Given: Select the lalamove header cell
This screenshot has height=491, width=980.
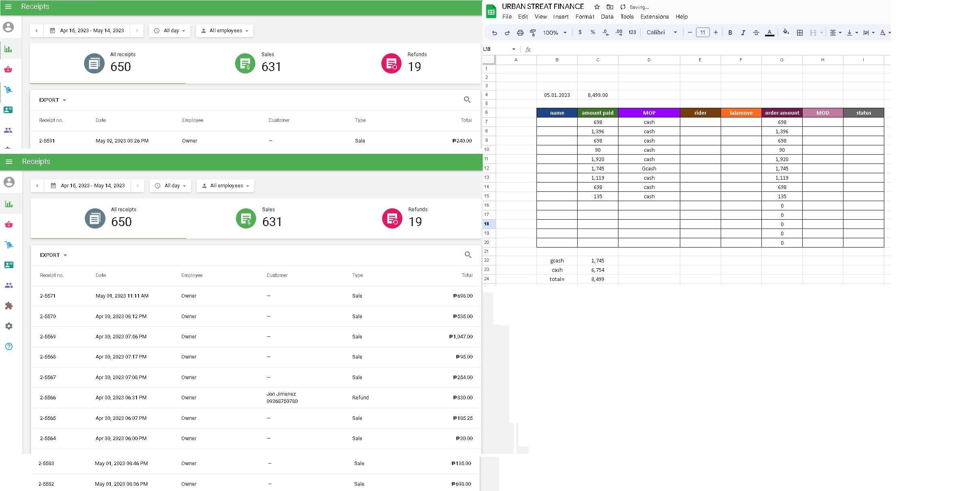Looking at the screenshot, I should (741, 113).
